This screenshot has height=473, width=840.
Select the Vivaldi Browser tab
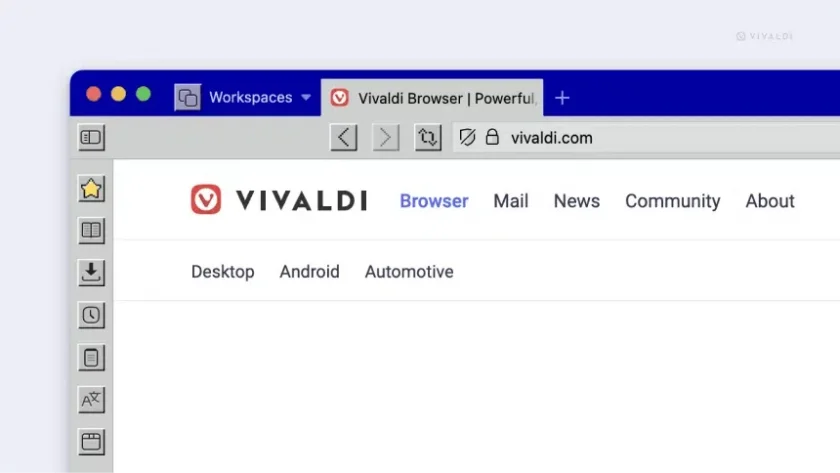(432, 98)
